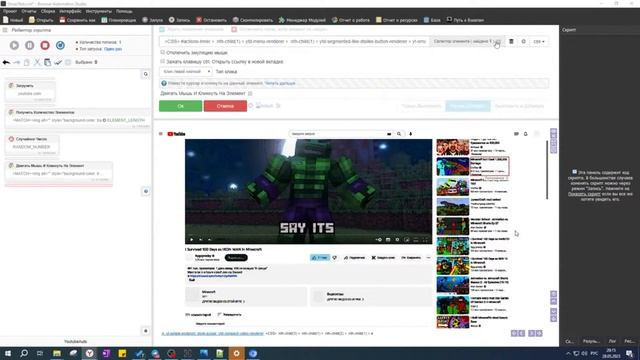Viewport: 640px width, 360px height.
Task: Open the Отчеты menu
Action: click(x=29, y=11)
